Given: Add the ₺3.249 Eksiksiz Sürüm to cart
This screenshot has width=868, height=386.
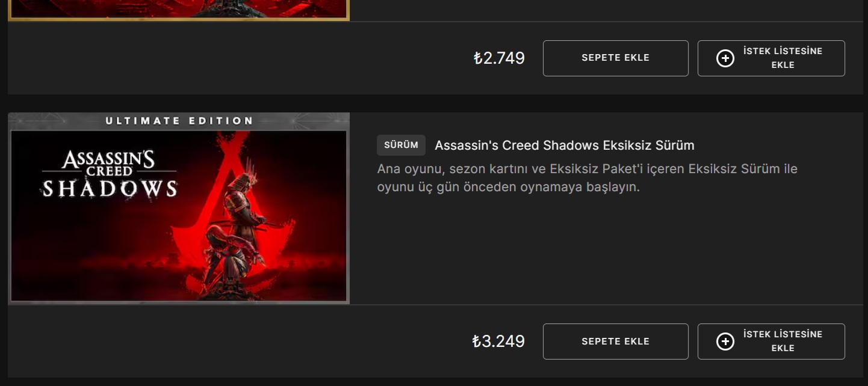Looking at the screenshot, I should tap(615, 342).
